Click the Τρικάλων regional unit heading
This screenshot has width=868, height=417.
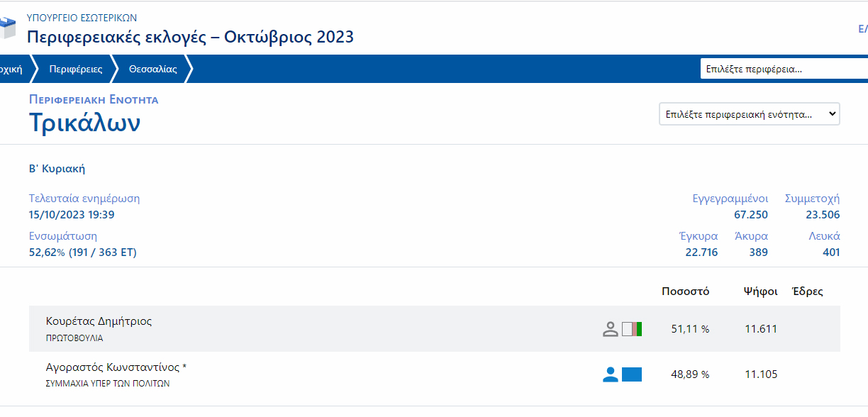[84, 123]
